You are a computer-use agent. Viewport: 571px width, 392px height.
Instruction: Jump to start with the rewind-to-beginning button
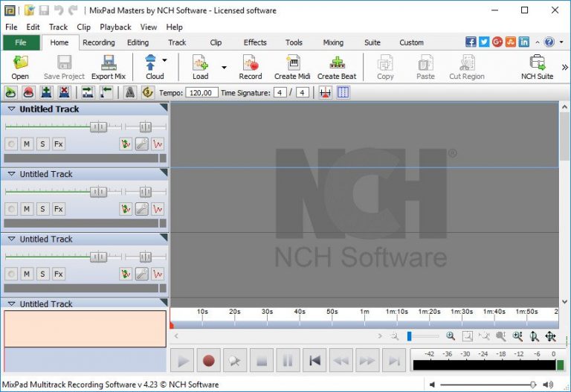(314, 361)
